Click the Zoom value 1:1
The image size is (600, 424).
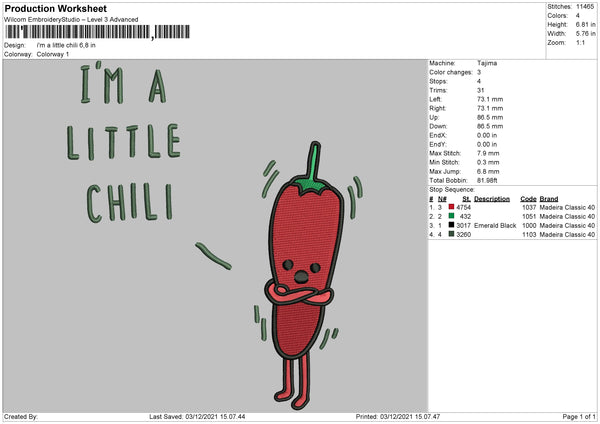[x=580, y=43]
